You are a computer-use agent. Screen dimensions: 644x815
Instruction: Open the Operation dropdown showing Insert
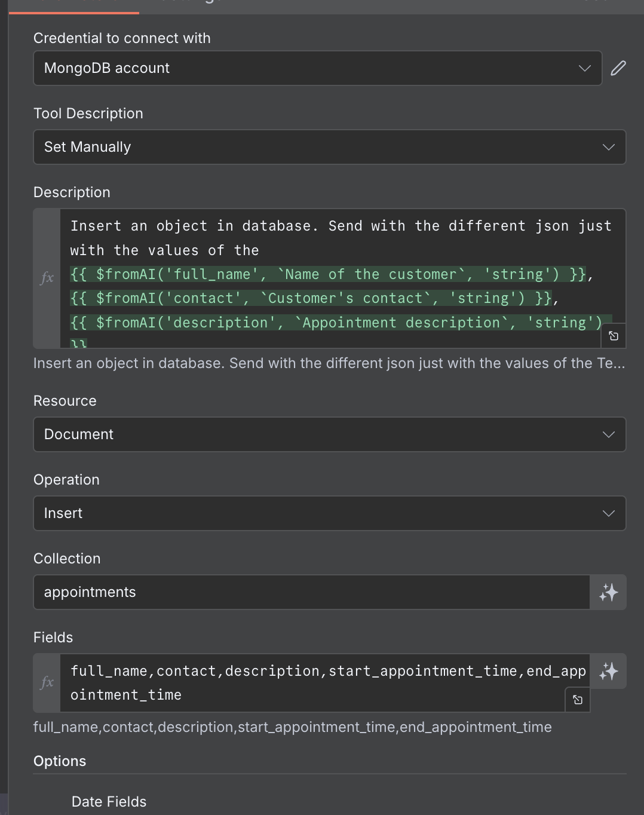click(329, 513)
